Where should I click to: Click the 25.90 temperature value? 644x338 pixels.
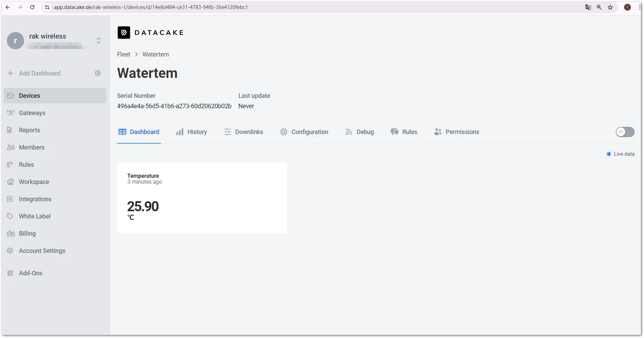point(143,206)
